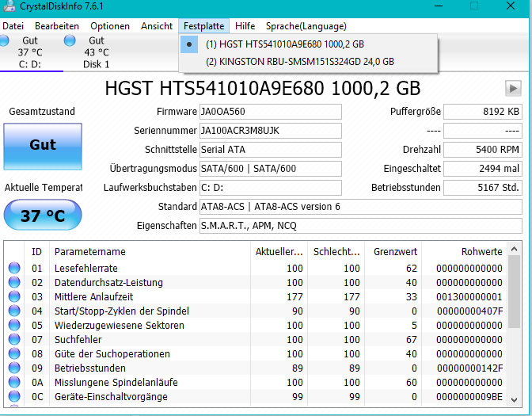Screen dimensions: 532x416
Task: Go to next disk with arrow button
Action: [513, 89]
